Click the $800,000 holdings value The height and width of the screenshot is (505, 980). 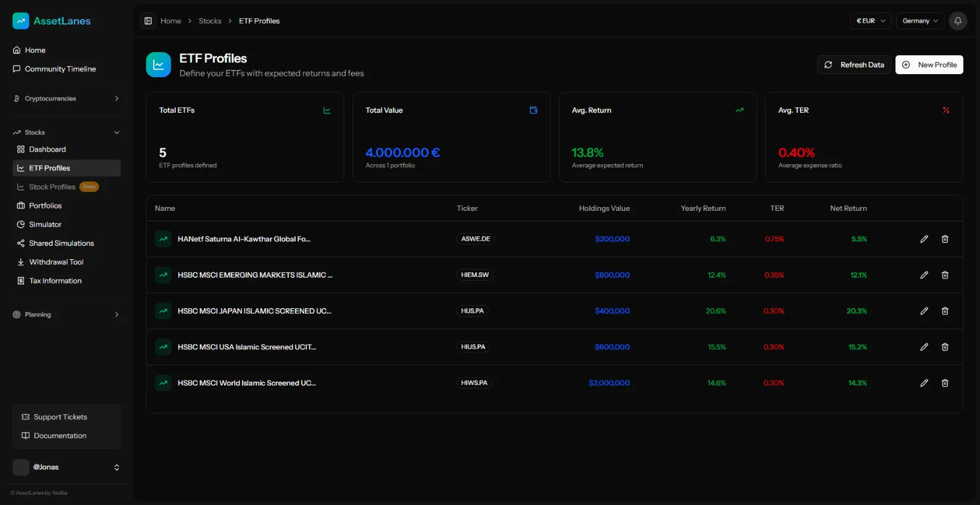tap(612, 275)
